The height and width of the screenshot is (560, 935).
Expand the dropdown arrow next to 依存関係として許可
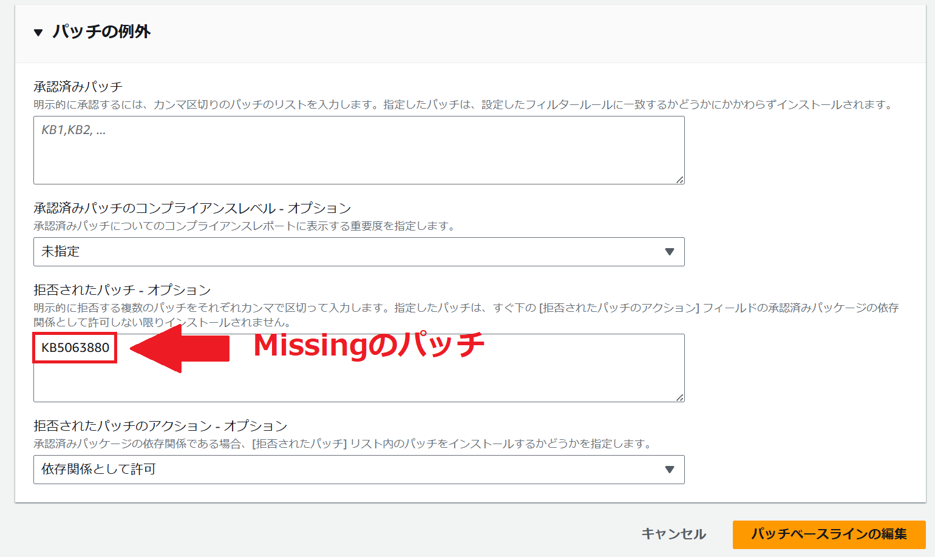pos(671,469)
